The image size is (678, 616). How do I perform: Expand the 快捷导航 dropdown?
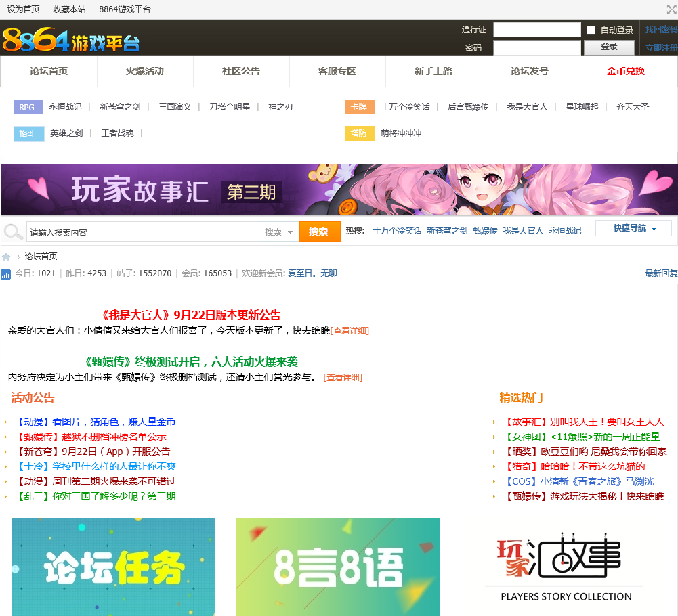633,228
